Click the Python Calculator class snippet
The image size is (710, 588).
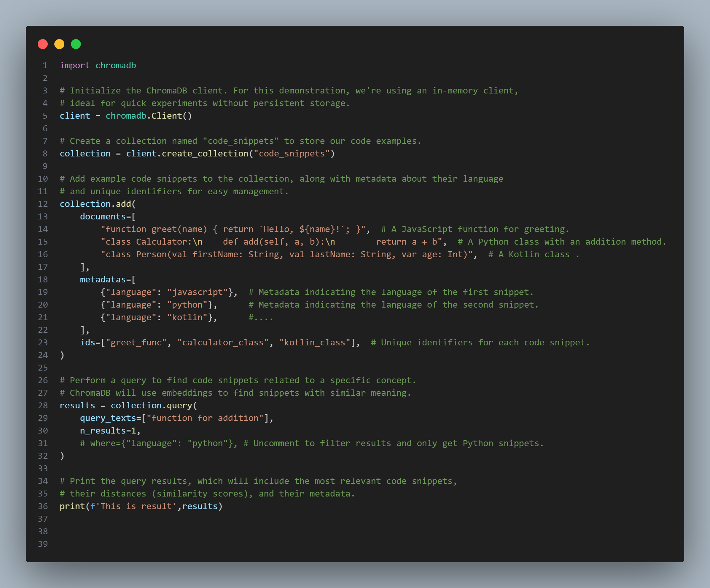tap(270, 241)
